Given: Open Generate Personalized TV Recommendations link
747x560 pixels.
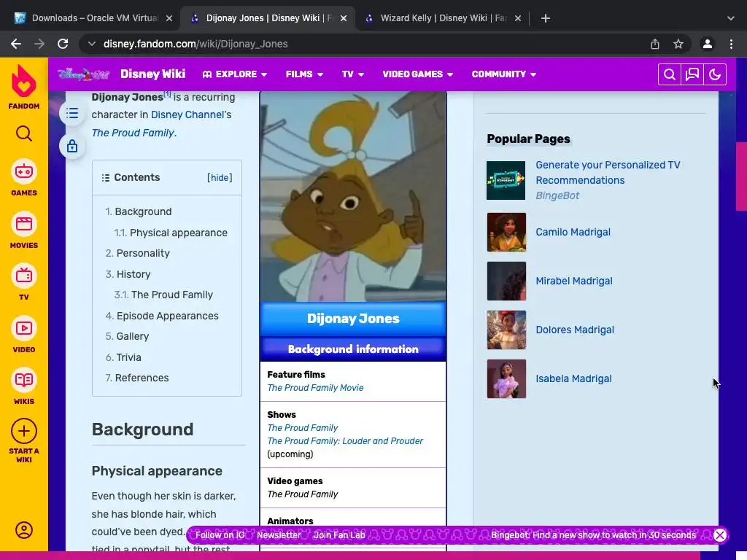Looking at the screenshot, I should [608, 173].
